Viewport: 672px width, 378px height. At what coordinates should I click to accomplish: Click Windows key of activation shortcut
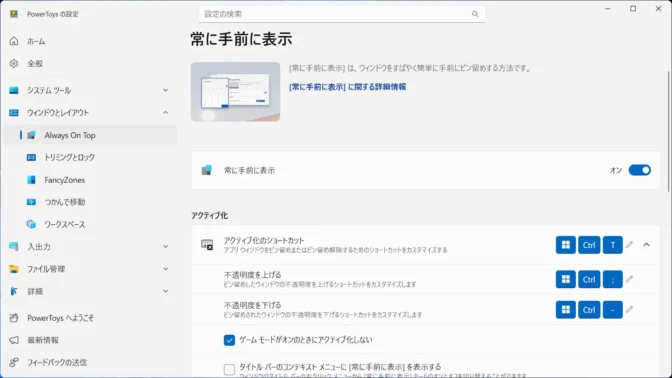point(566,245)
